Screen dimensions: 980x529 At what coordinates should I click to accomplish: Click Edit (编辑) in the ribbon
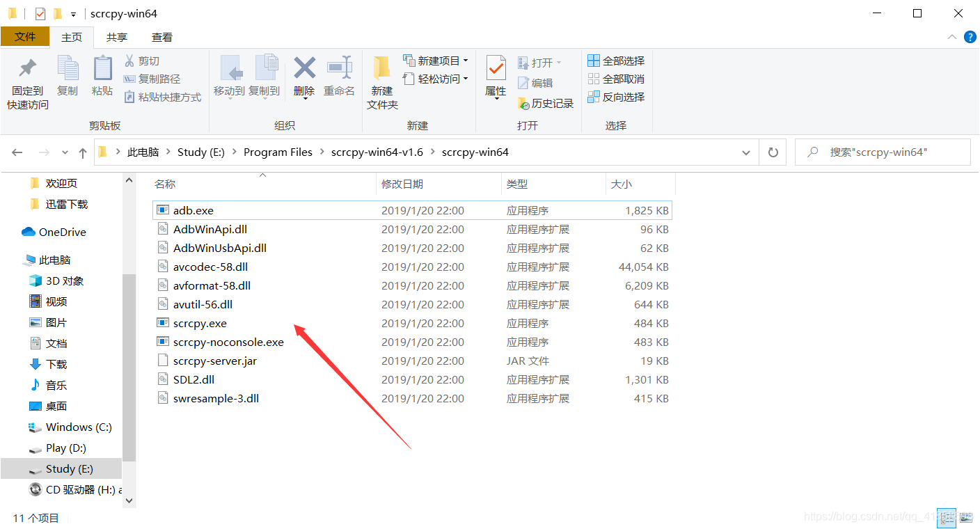[535, 83]
